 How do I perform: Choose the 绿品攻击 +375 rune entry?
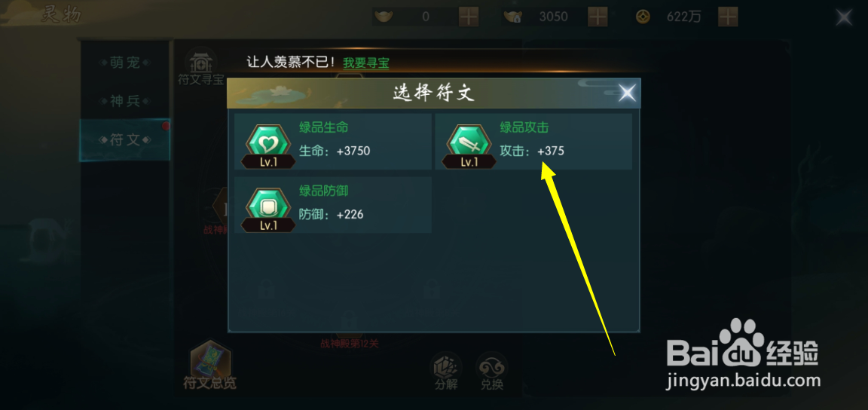[x=533, y=141]
